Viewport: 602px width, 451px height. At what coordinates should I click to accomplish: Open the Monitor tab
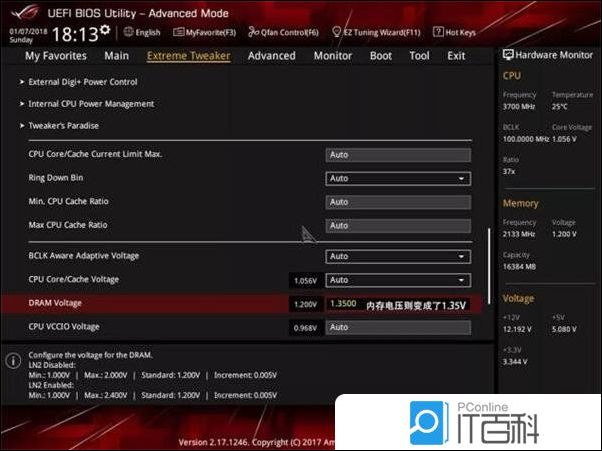333,56
